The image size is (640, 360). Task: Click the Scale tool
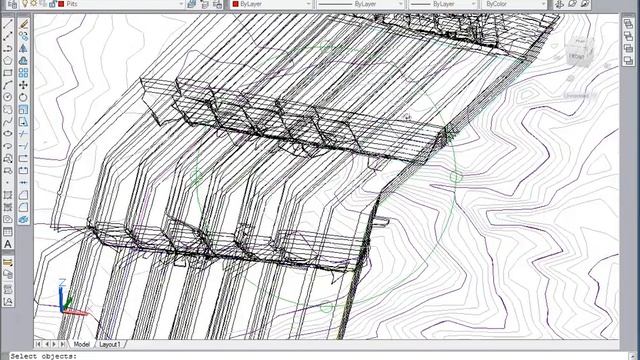23,109
